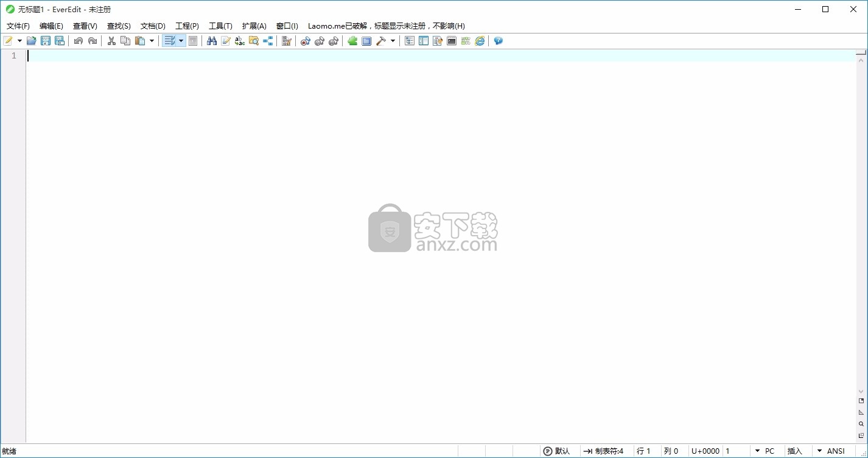The height and width of the screenshot is (458, 868).
Task: Click the first bookmark toggle icon
Action: pyautogui.click(x=306, y=41)
